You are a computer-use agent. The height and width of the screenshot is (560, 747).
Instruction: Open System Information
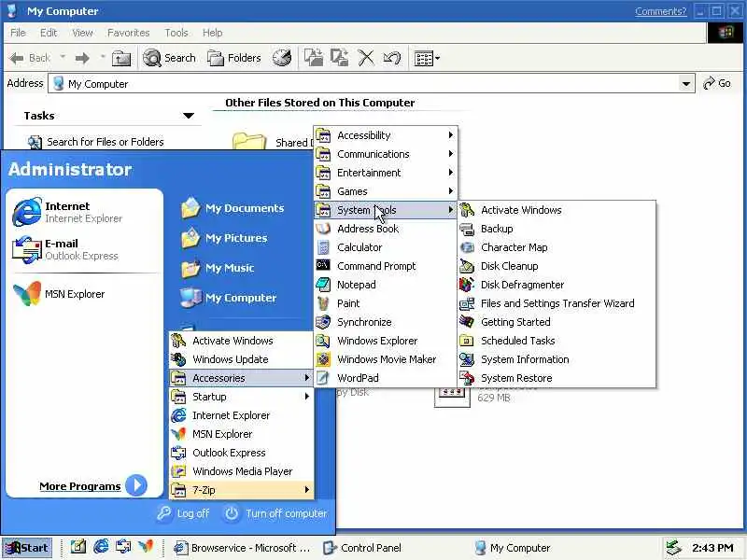click(x=557, y=359)
